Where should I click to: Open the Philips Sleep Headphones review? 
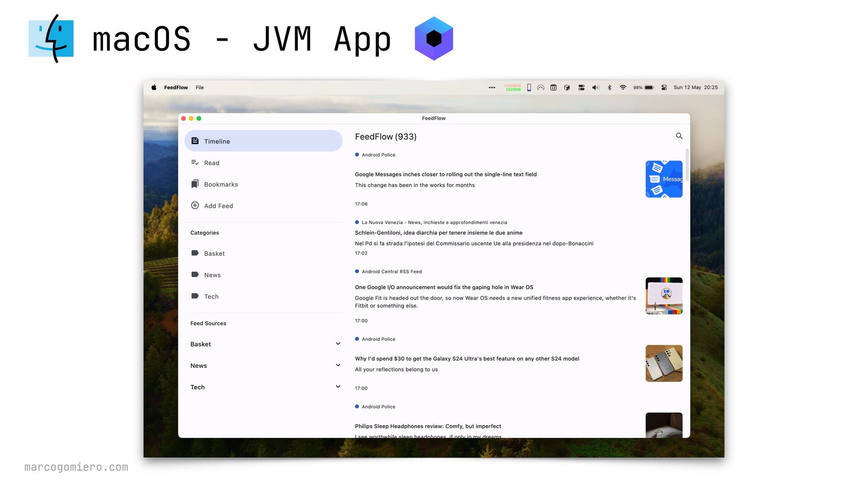tap(428, 426)
